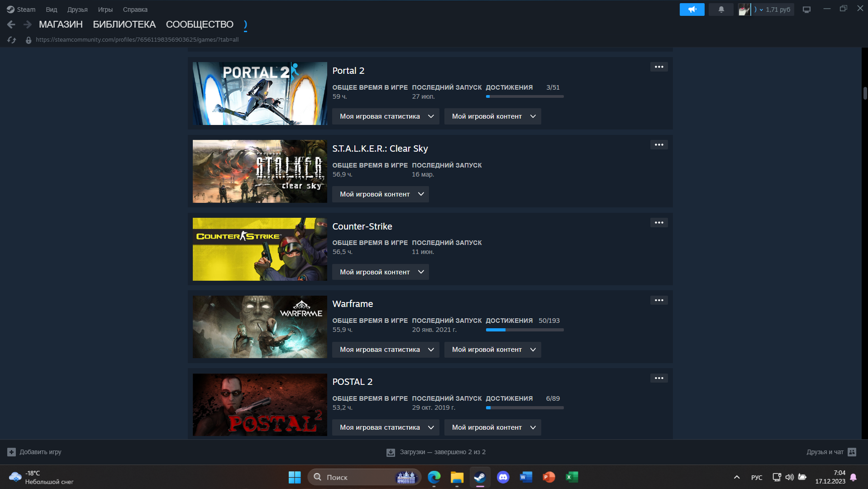The height and width of the screenshot is (489, 868).
Task: Reload the page with the refresh icon
Action: (x=12, y=40)
